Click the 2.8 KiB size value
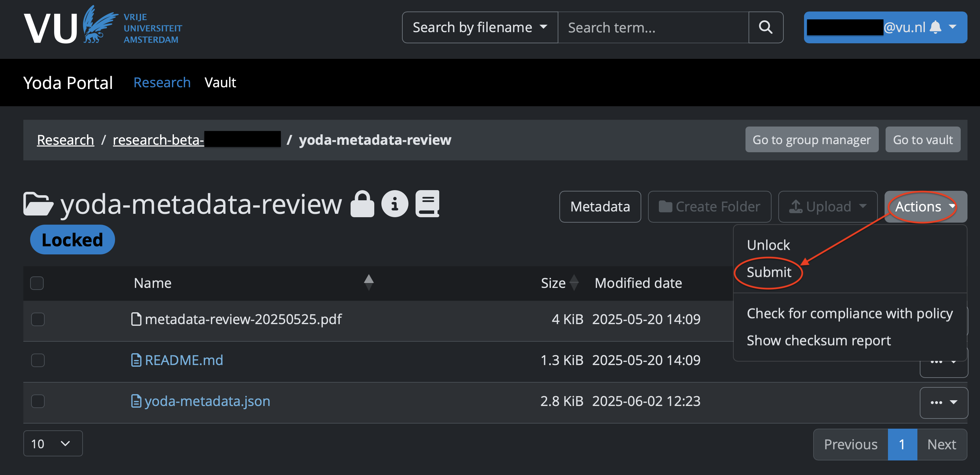This screenshot has height=475, width=980. [x=562, y=401]
